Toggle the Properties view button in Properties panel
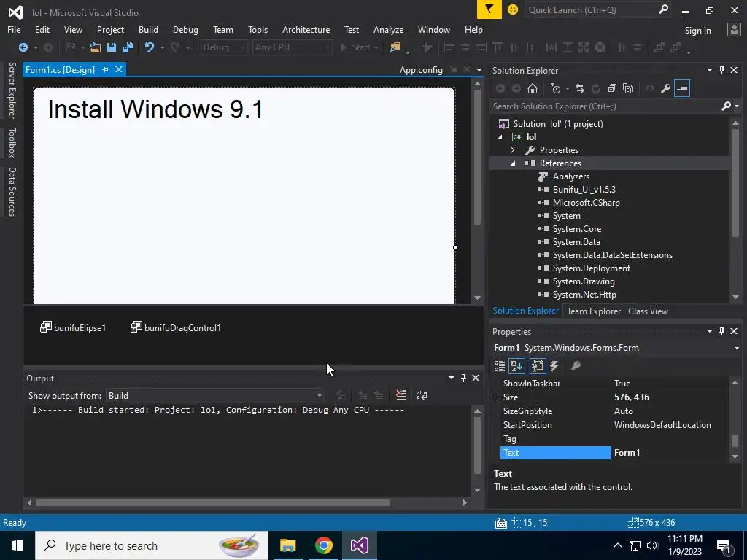The height and width of the screenshot is (560, 747). tap(538, 366)
